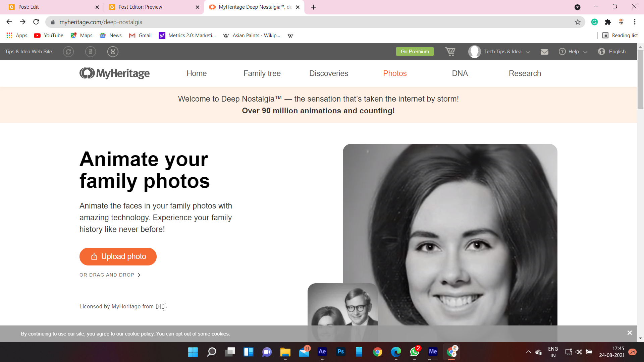This screenshot has height=362, width=644.
Task: Open After Effects from the taskbar
Action: [x=322, y=352]
